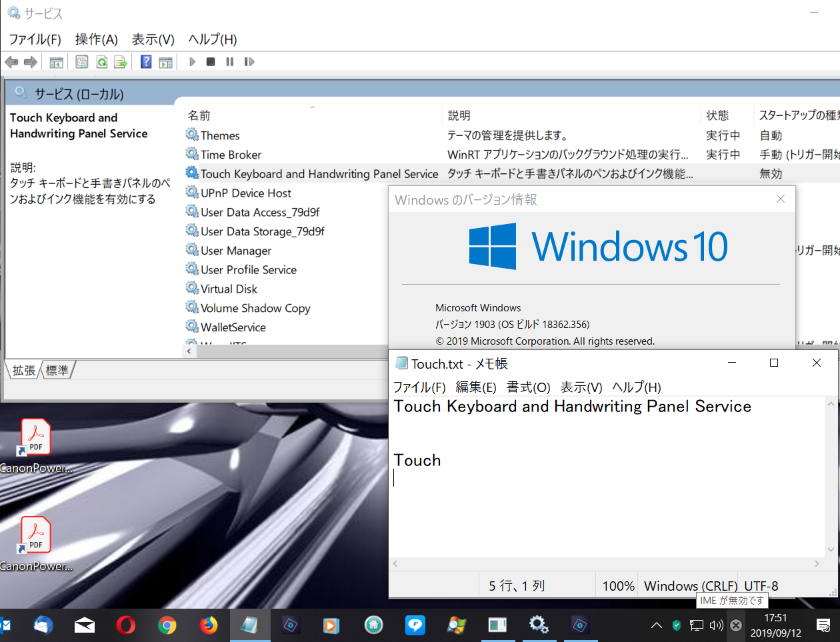Select the User Manager service
840x642 pixels.
(x=236, y=251)
